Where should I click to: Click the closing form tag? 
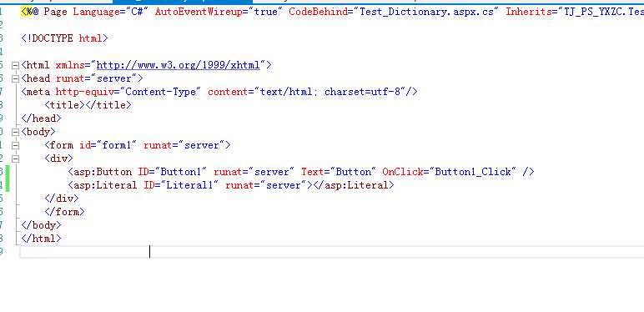coord(64,212)
